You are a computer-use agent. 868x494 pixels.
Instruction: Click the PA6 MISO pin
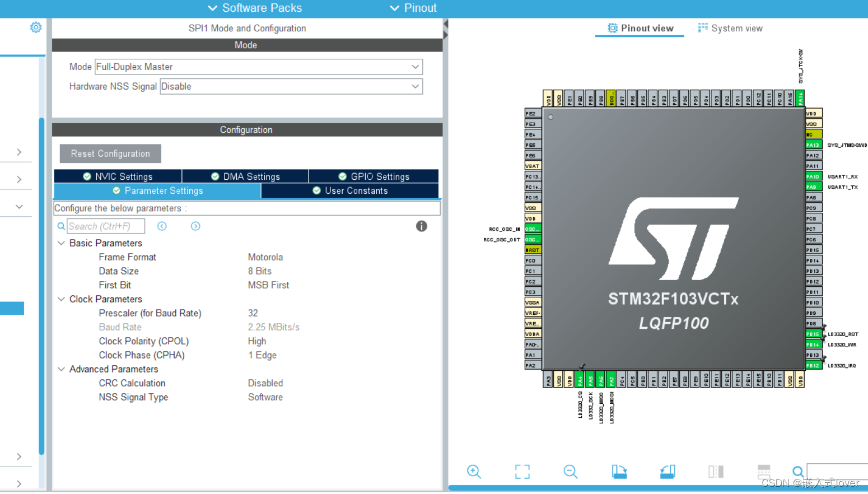[x=601, y=379]
